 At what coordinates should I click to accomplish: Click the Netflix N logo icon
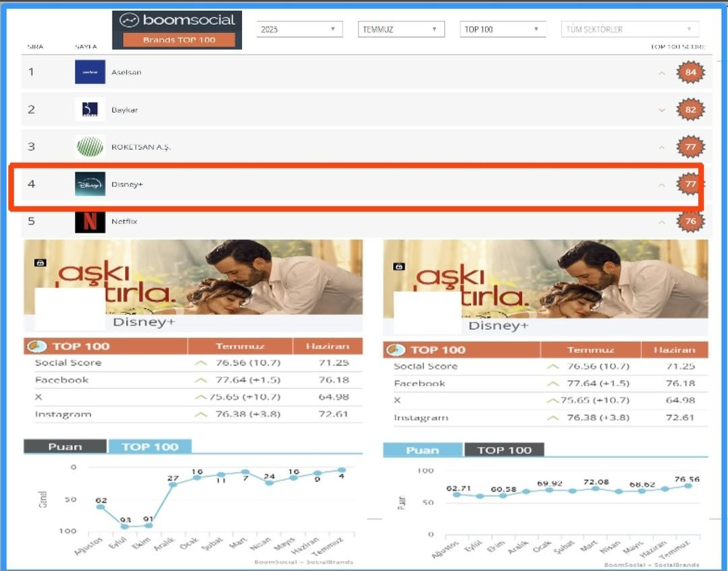[90, 222]
